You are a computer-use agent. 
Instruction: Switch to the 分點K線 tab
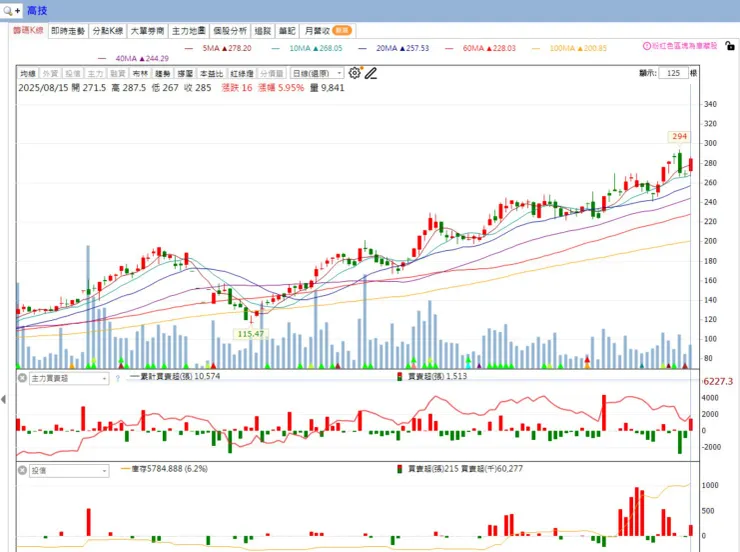coord(108,31)
